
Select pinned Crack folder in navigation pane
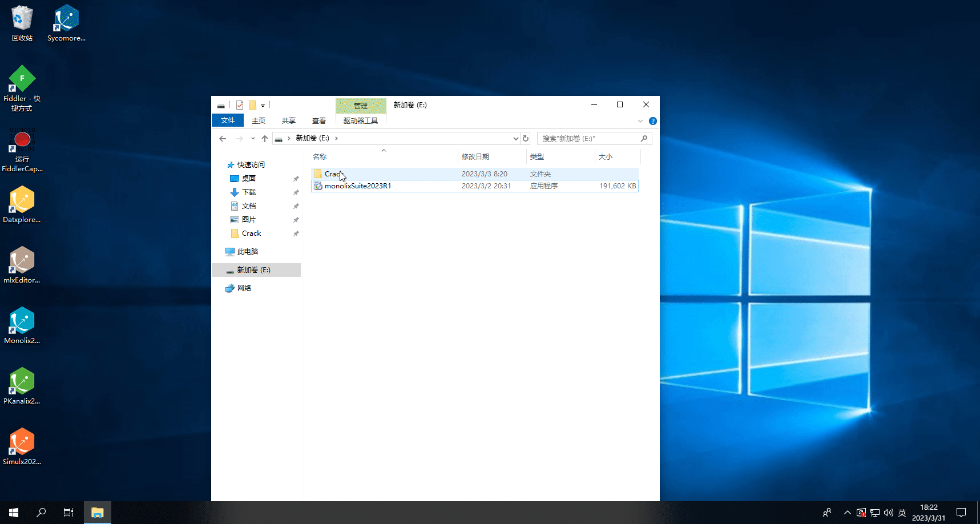251,233
